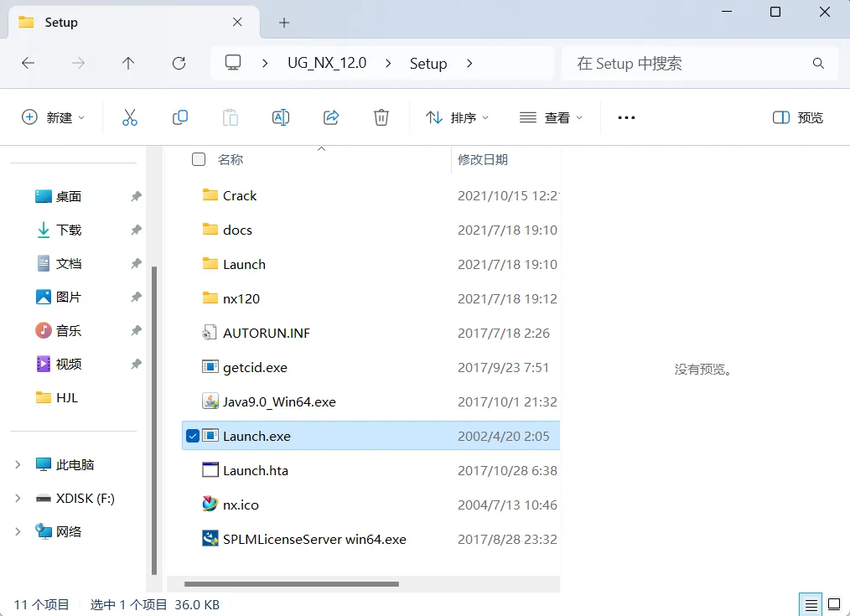Click the Share icon in toolbar

[x=331, y=117]
